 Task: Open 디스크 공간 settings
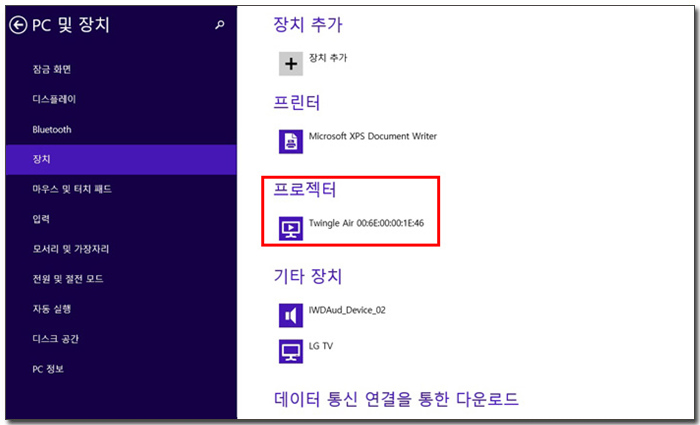(x=54, y=339)
